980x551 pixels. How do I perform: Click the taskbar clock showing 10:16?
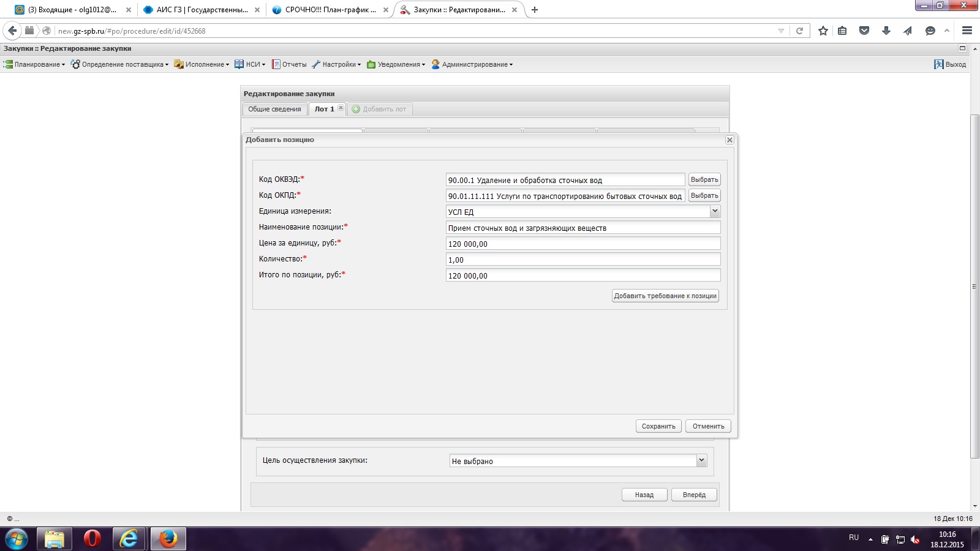pyautogui.click(x=947, y=534)
